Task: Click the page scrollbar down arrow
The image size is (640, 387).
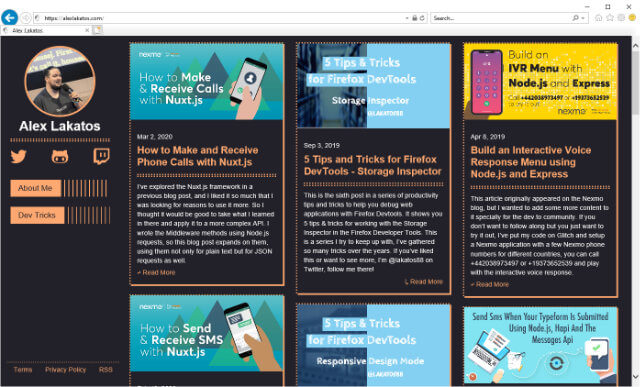Action: tap(636, 376)
